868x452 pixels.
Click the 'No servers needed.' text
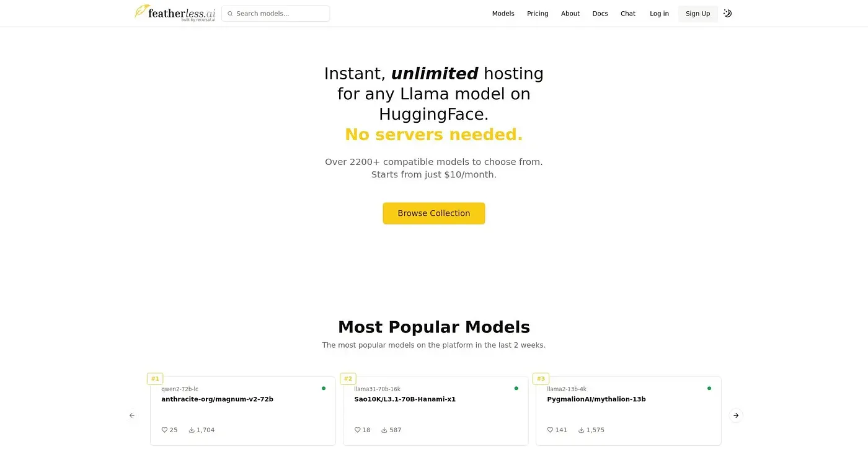(x=434, y=135)
